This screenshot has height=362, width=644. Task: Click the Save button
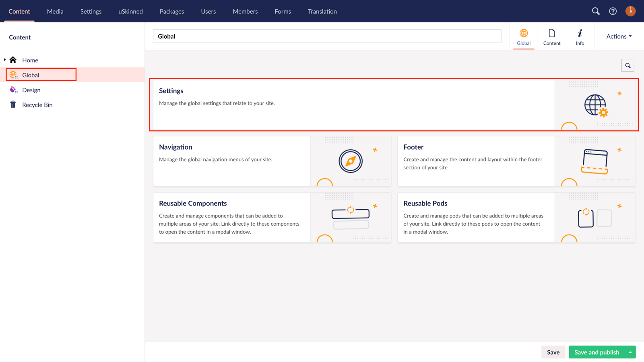(553, 352)
